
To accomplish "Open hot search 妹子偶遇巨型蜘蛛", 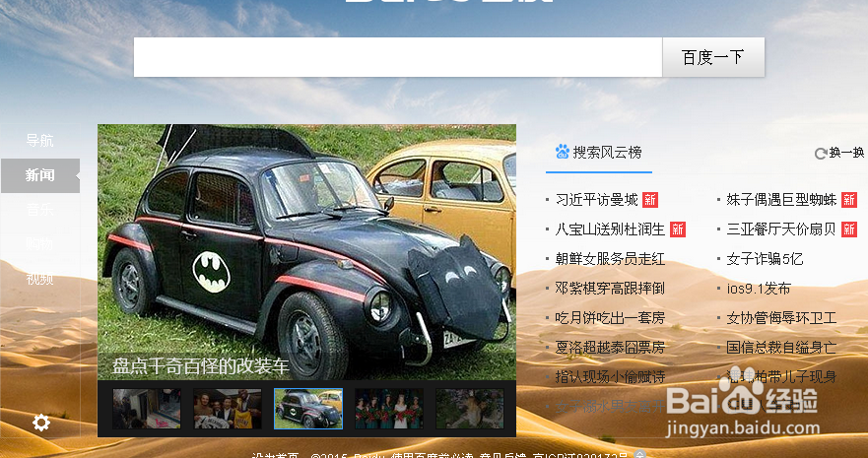I will pyautogui.click(x=781, y=200).
